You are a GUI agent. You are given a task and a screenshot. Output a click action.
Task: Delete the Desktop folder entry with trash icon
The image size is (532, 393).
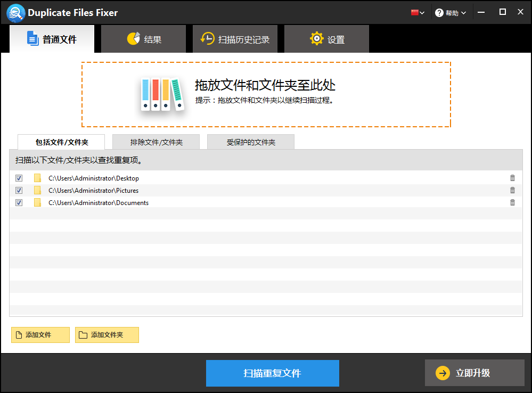512,178
